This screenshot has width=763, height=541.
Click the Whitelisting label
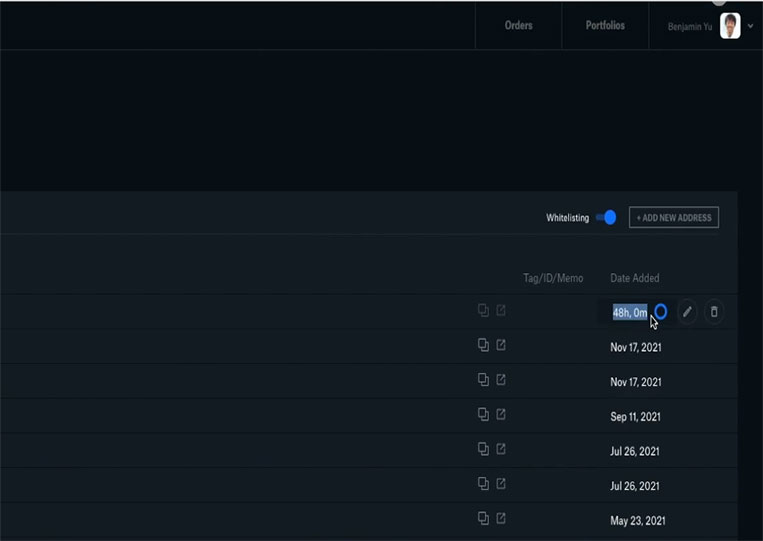(567, 218)
